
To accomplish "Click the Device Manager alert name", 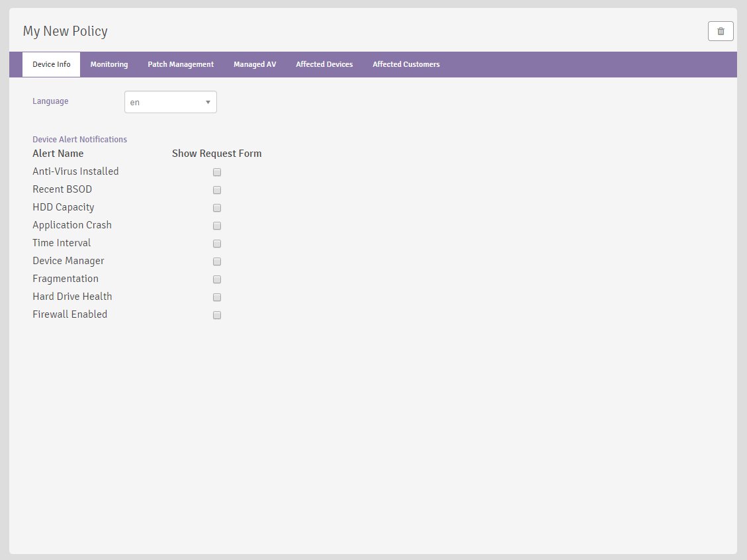I will click(x=69, y=261).
